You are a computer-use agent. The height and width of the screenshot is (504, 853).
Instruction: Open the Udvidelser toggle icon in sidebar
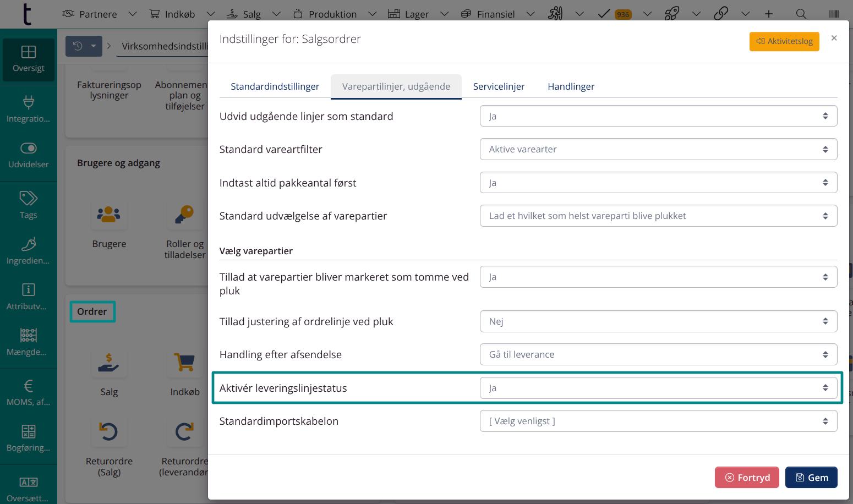coord(29,149)
